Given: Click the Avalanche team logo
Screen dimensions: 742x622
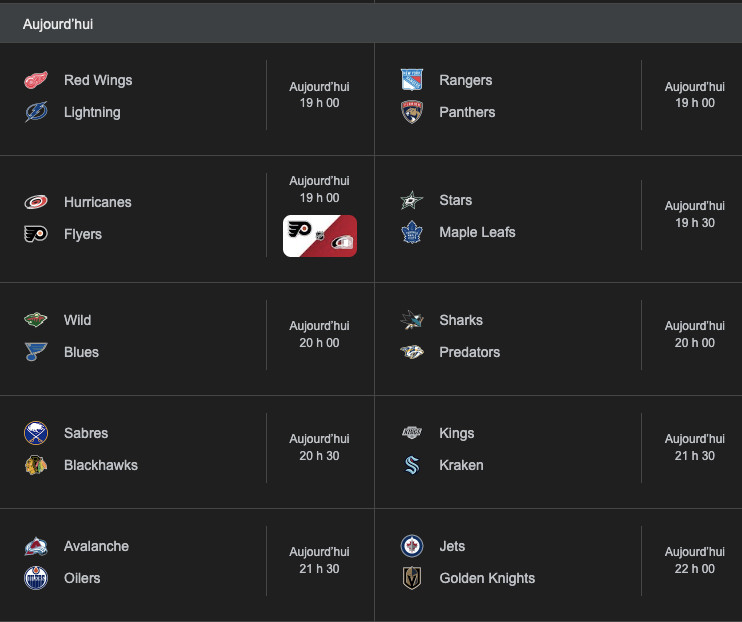Looking at the screenshot, I should tap(36, 546).
